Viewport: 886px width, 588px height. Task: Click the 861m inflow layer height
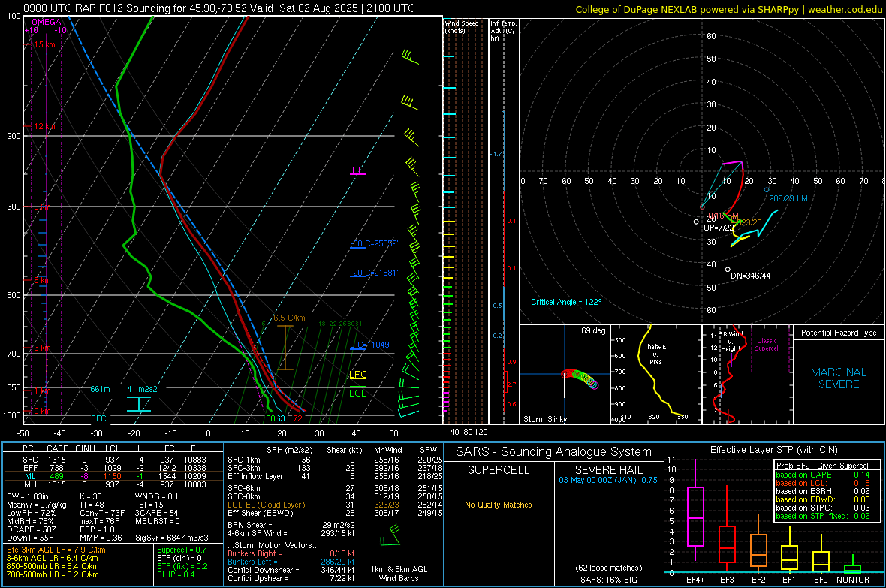pos(100,389)
